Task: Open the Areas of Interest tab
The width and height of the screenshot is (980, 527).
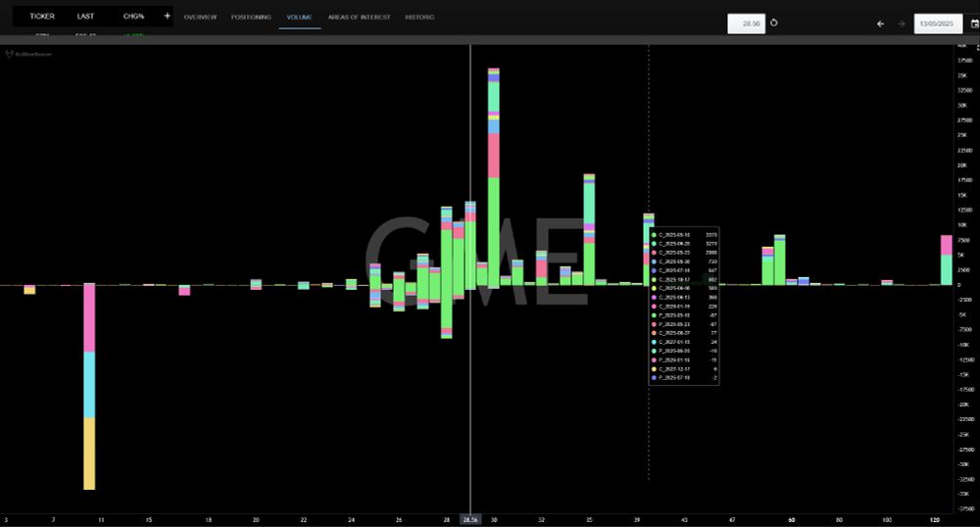Action: [x=360, y=18]
